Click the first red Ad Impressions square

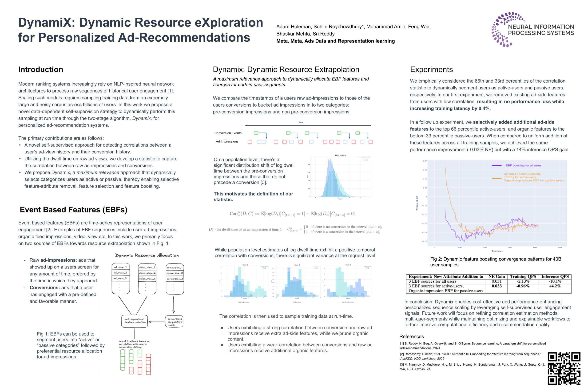(249, 142)
